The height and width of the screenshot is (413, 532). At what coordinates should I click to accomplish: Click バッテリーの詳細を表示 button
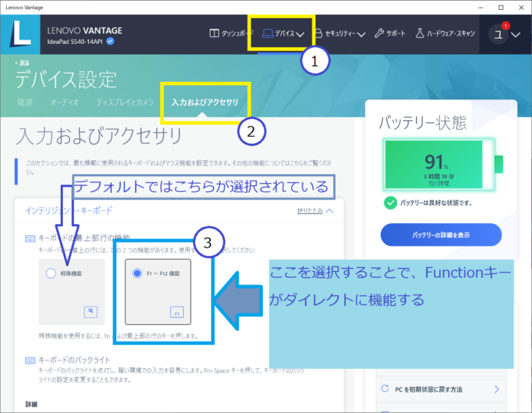(441, 235)
